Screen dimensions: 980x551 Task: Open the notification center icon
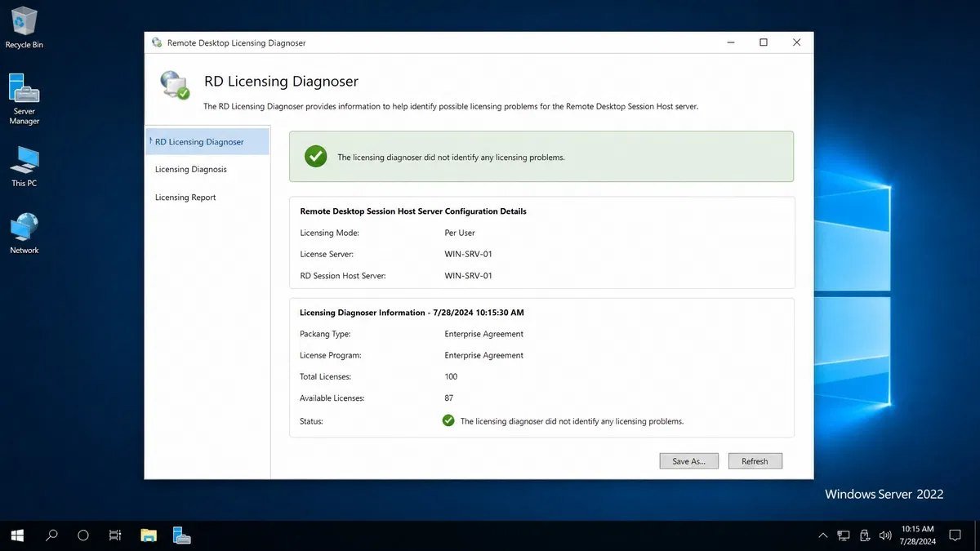(x=955, y=535)
